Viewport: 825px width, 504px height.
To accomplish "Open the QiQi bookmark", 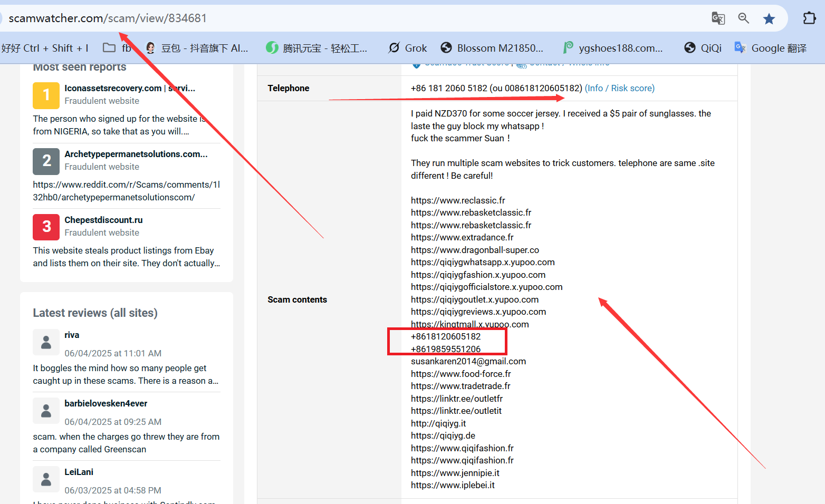I will 703,48.
